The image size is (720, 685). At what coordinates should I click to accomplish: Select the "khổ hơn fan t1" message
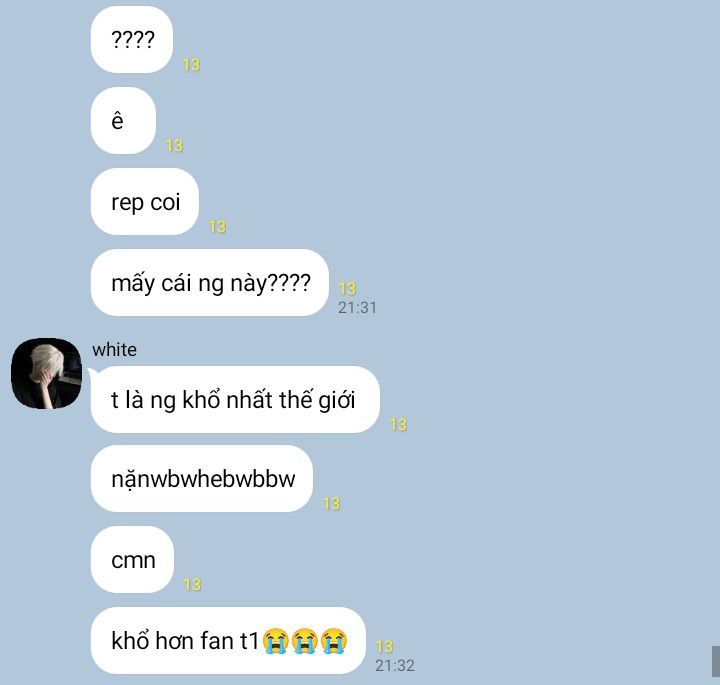228,640
